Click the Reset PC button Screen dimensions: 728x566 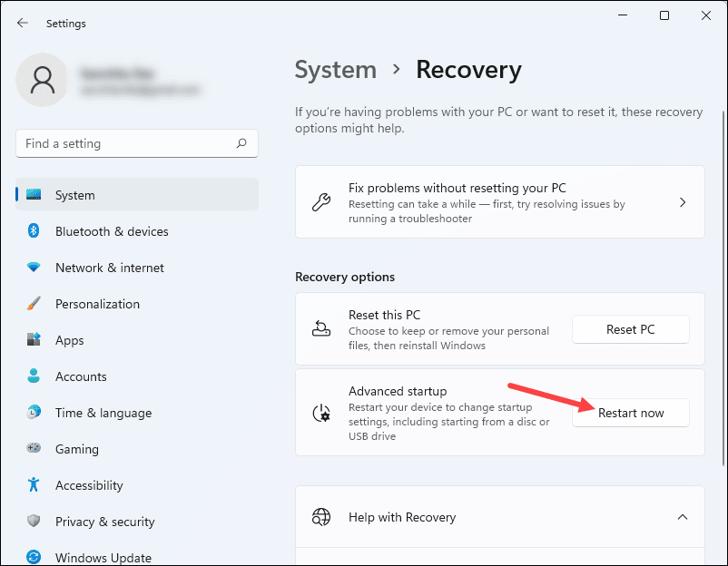point(631,329)
